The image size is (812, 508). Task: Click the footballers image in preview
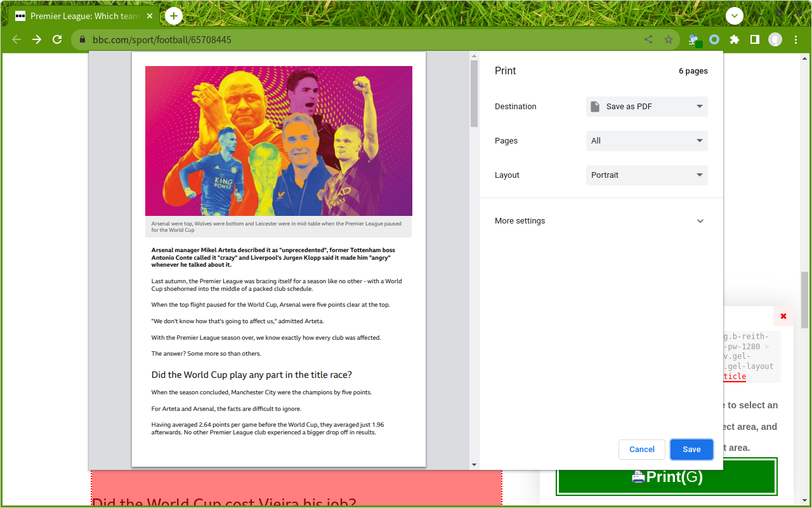[x=278, y=141]
